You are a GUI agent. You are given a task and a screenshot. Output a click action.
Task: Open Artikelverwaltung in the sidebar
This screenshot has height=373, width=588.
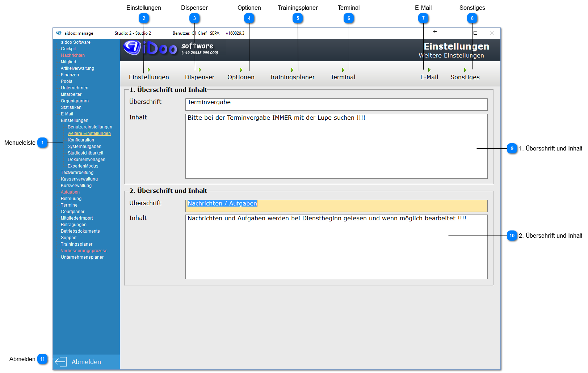(77, 68)
